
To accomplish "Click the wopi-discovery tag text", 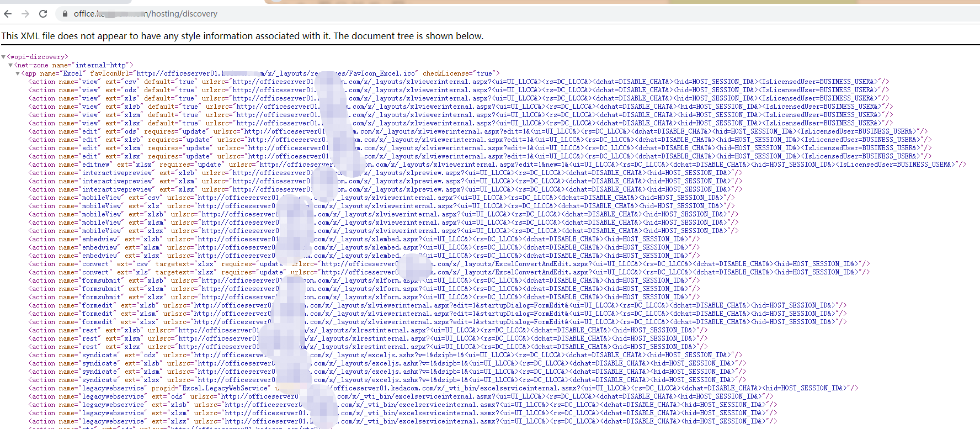I will click(x=38, y=57).
